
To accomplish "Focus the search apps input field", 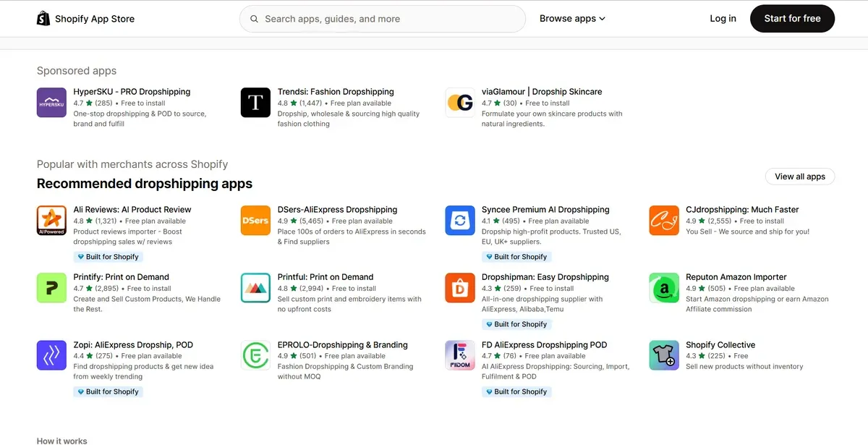I will tap(383, 19).
